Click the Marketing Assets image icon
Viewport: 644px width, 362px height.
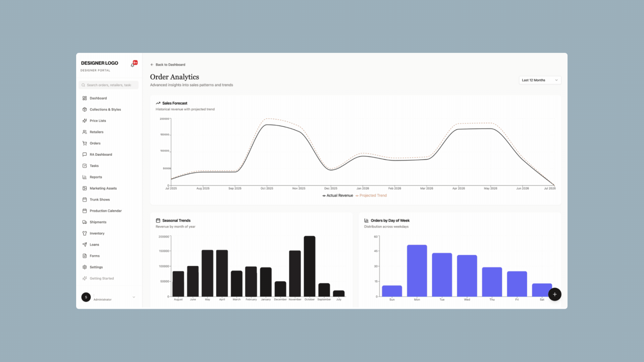[x=85, y=188]
